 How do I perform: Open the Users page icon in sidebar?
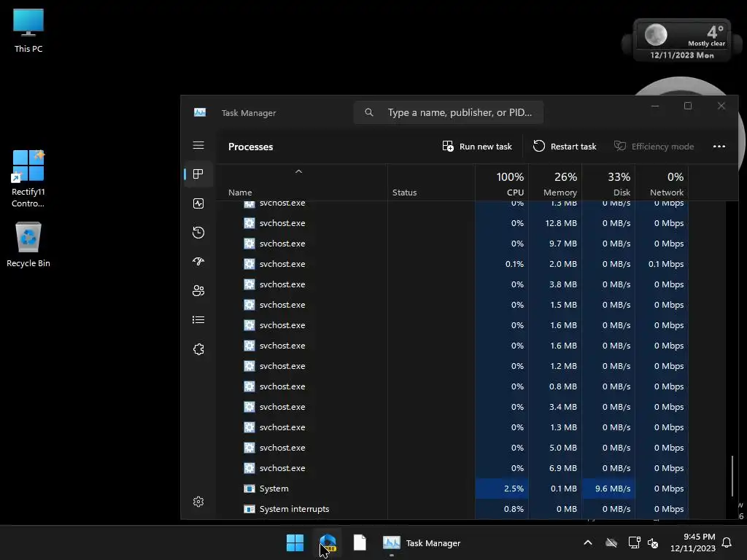point(198,290)
